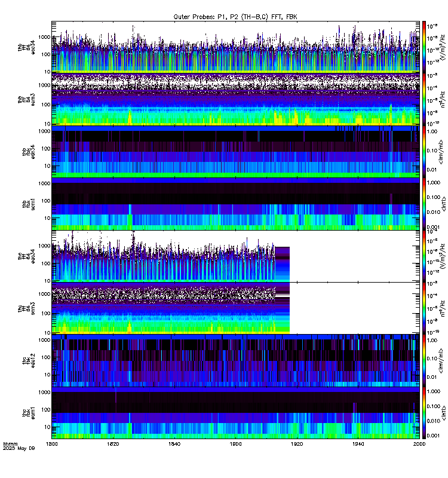Select the thc fbk edc12 filter bank panel

click(235, 361)
